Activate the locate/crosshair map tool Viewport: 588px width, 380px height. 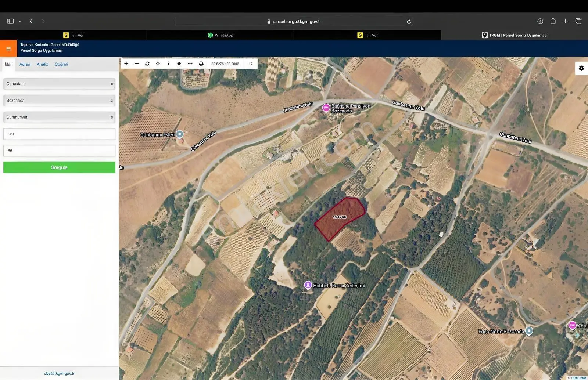tap(158, 64)
